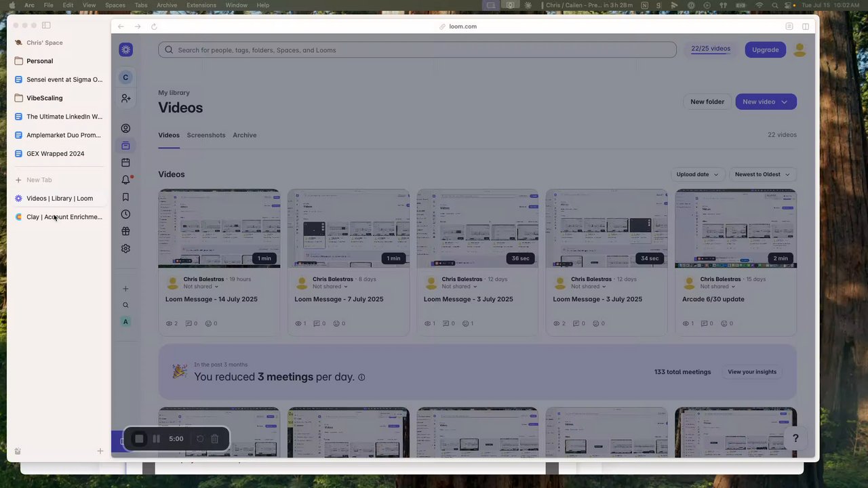Viewport: 868px width, 488px height.
Task: Toggle the Arc sidebar icon
Action: pos(46,25)
